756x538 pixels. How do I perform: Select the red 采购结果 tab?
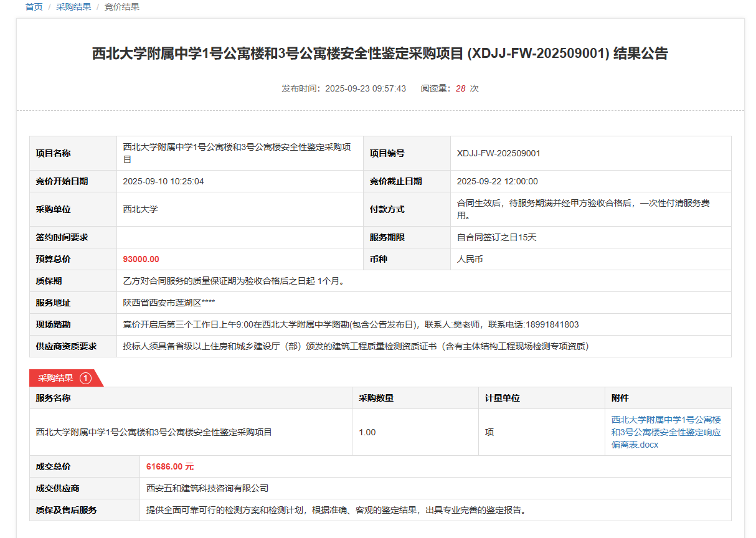pyautogui.click(x=56, y=378)
